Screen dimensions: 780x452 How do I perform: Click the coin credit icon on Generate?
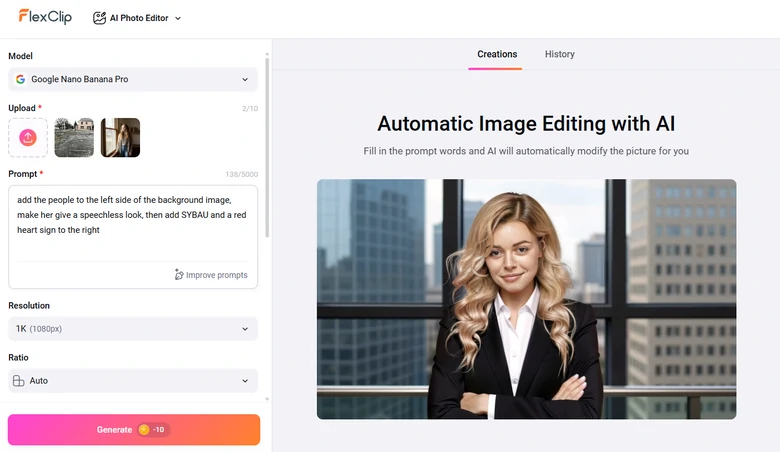(x=144, y=430)
